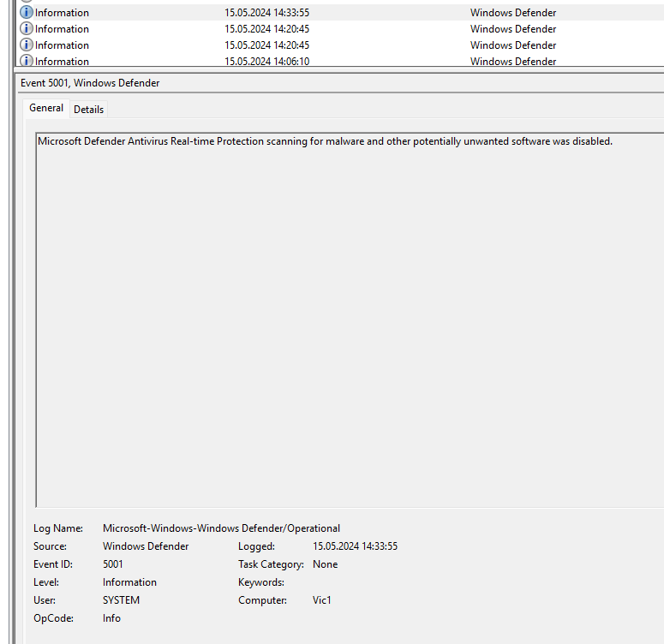Click the Logged timestamp value in event properties
The width and height of the screenshot is (664, 644).
355,546
